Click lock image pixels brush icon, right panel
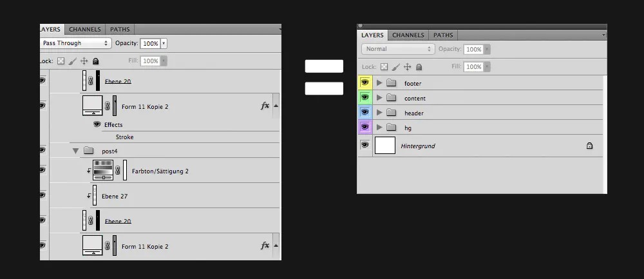The image size is (644, 279). click(395, 66)
